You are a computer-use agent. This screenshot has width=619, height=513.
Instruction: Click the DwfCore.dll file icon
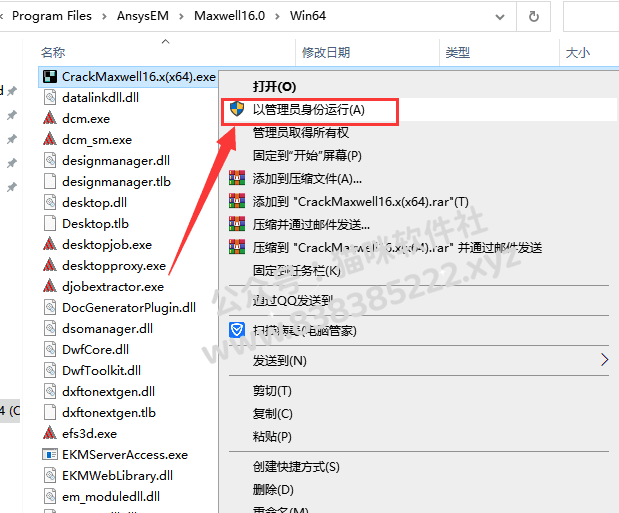pos(50,350)
